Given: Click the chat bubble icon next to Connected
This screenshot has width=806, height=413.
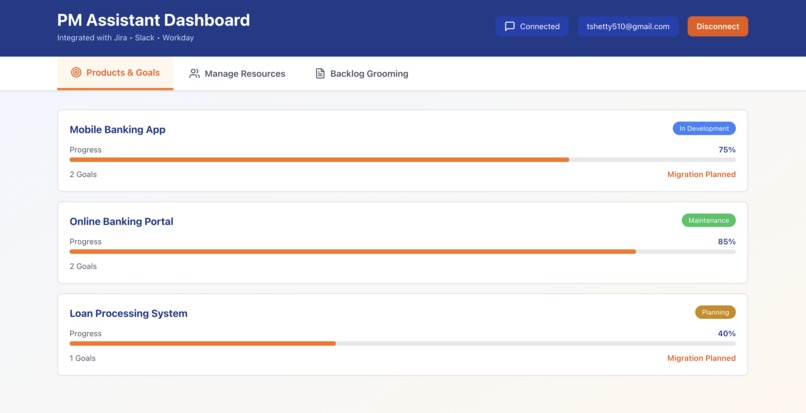Looking at the screenshot, I should [x=509, y=26].
